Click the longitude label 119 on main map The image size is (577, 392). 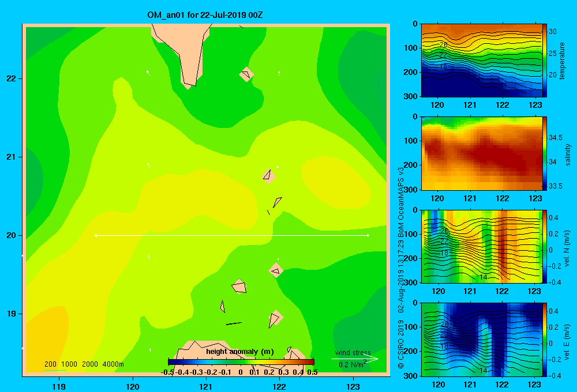(x=59, y=386)
